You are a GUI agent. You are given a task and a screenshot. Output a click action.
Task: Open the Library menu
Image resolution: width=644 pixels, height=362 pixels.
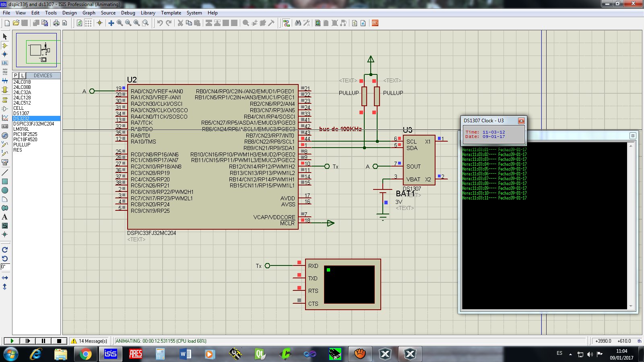pyautogui.click(x=148, y=13)
